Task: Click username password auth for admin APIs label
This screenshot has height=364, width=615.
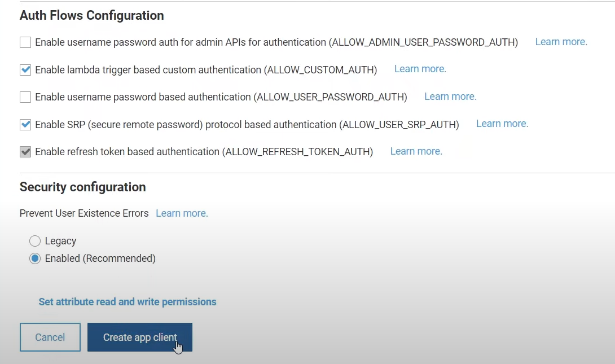Action: click(276, 42)
